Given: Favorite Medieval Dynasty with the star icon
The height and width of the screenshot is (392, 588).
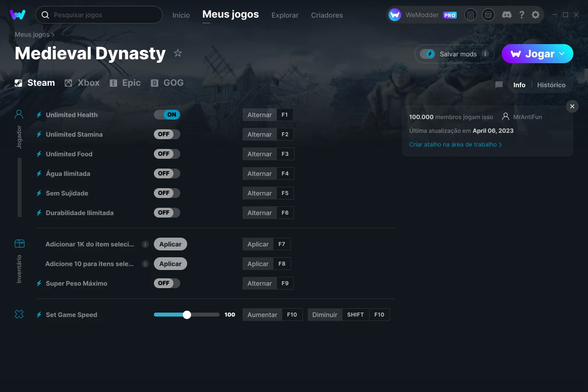Looking at the screenshot, I should coord(178,53).
